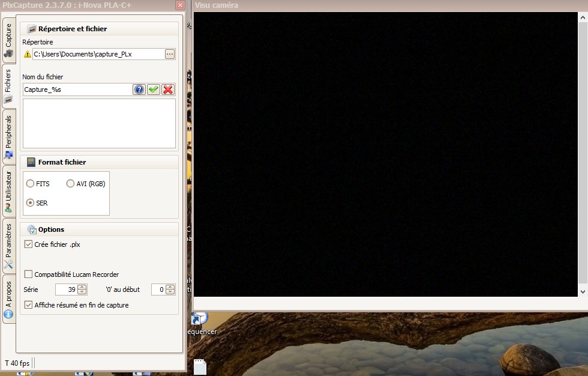Close the PlxCapture window
This screenshot has width=588, height=376.
(180, 5)
